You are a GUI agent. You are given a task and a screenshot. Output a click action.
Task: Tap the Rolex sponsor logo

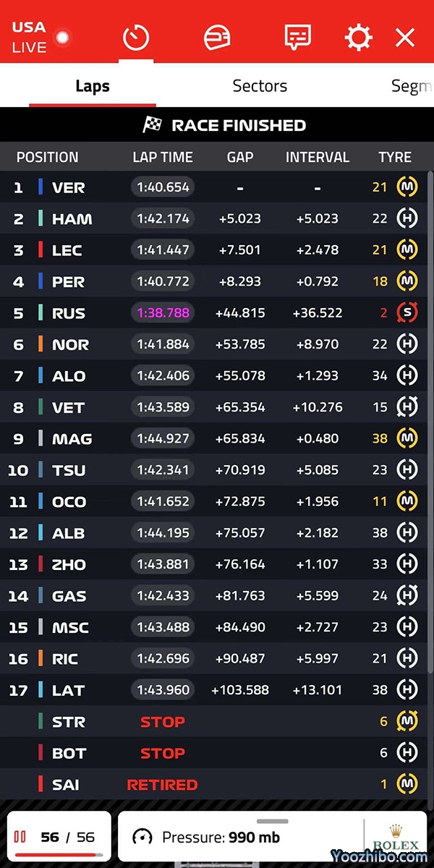pyautogui.click(x=395, y=838)
